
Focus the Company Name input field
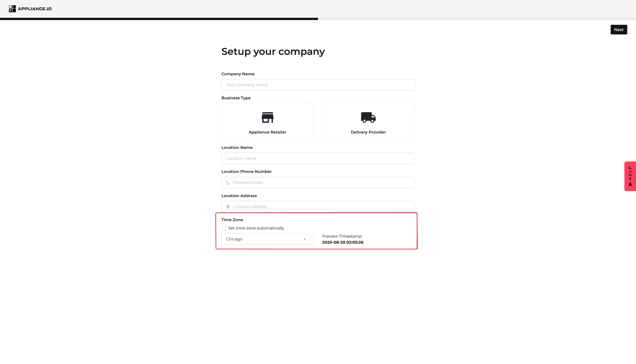pyautogui.click(x=318, y=85)
